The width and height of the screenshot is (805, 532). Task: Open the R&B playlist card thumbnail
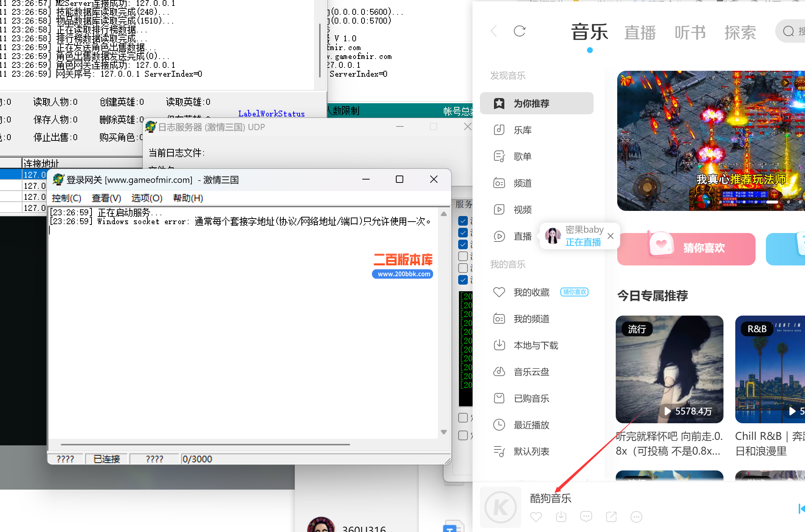coord(770,369)
